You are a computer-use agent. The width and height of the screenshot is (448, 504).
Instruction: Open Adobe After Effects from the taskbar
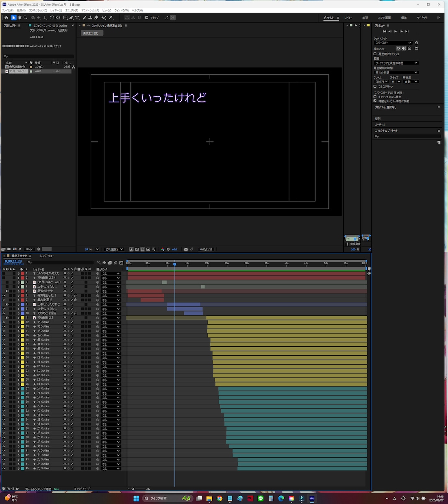pyautogui.click(x=312, y=498)
